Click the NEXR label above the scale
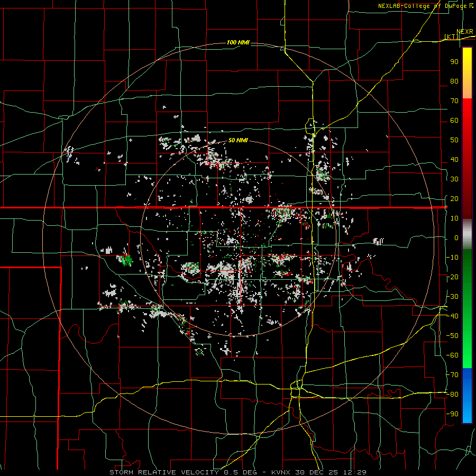 [x=465, y=32]
